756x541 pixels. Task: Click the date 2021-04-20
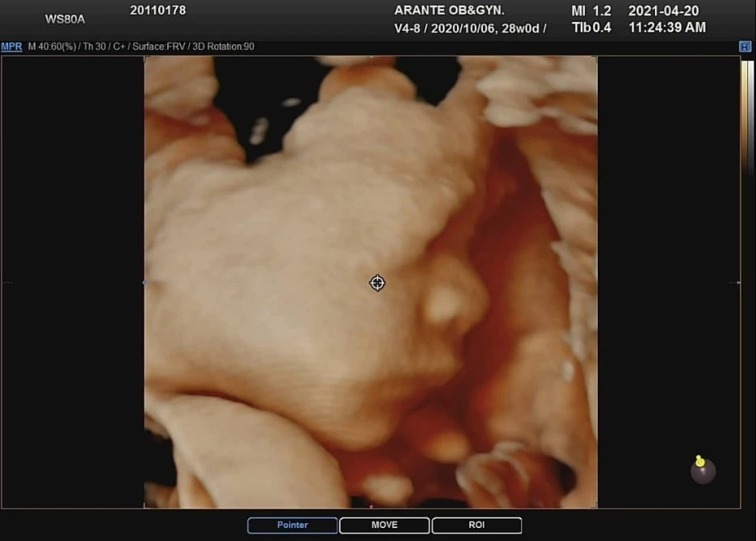tap(663, 11)
